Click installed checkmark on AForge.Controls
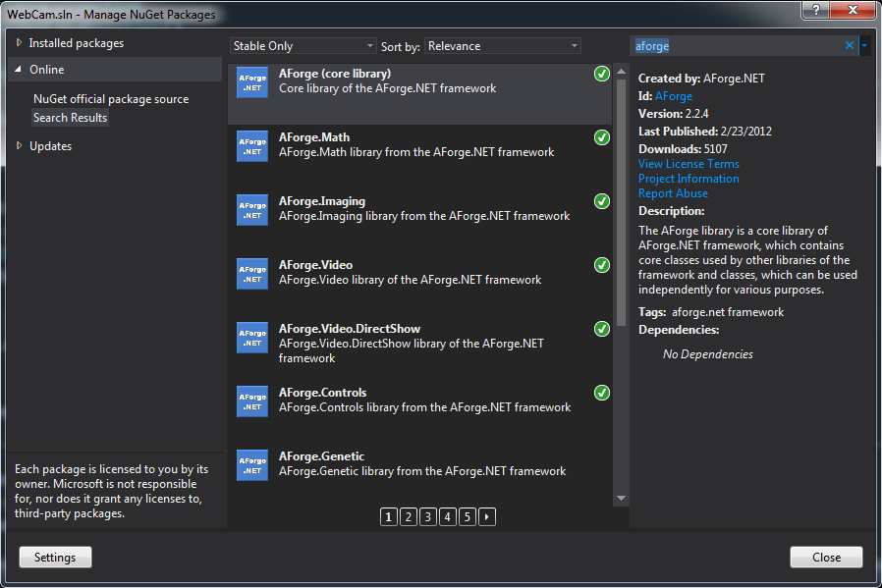This screenshot has height=588, width=882. 602,393
